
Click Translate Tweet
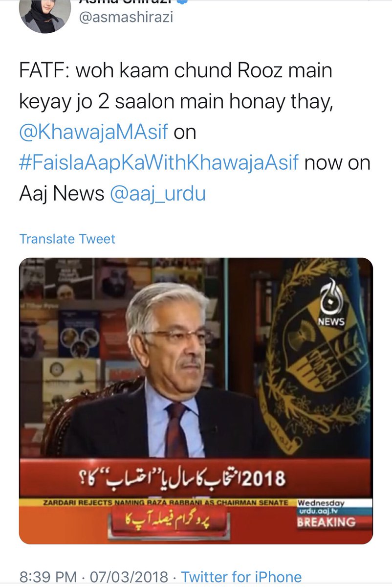click(67, 239)
